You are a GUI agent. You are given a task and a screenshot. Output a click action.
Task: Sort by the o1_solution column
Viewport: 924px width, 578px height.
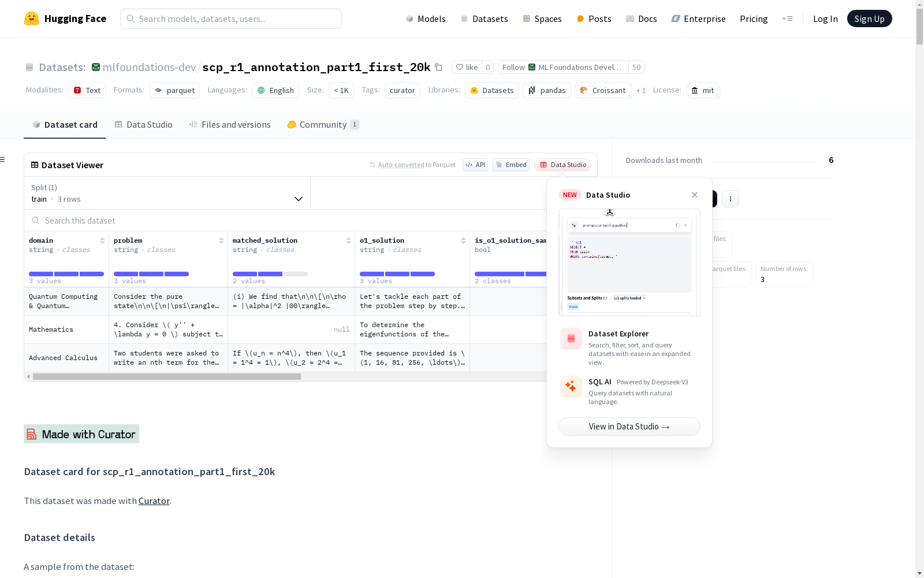click(463, 240)
